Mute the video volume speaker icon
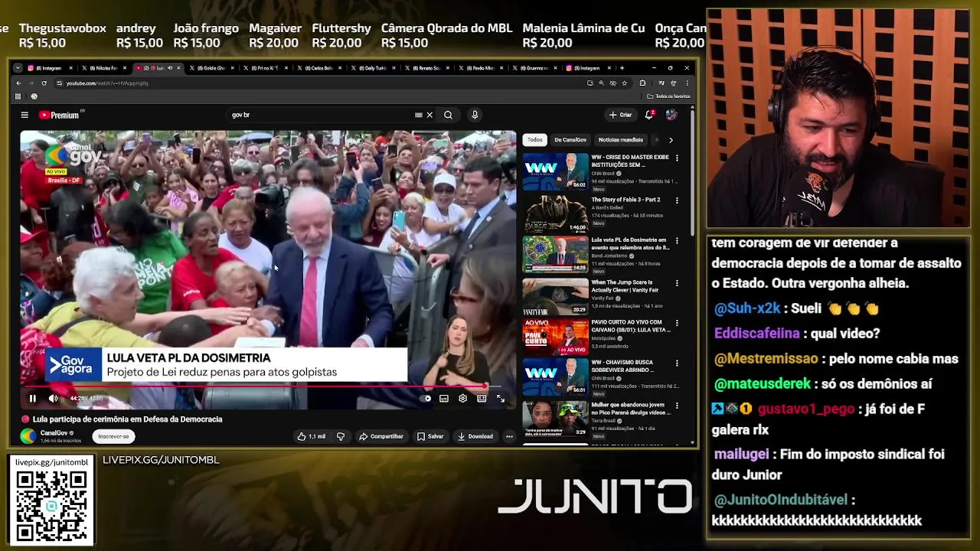This screenshot has height=551, width=980. tap(53, 398)
